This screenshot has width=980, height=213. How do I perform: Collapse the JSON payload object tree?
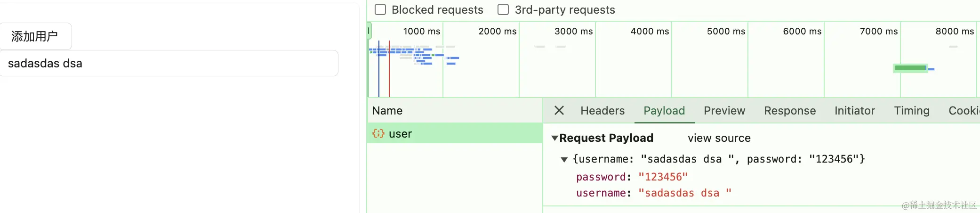(564, 159)
